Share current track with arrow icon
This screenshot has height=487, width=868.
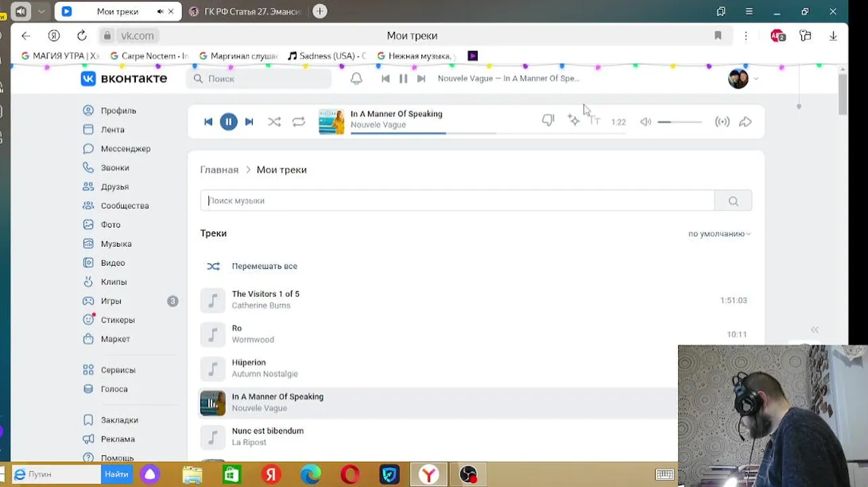point(745,122)
